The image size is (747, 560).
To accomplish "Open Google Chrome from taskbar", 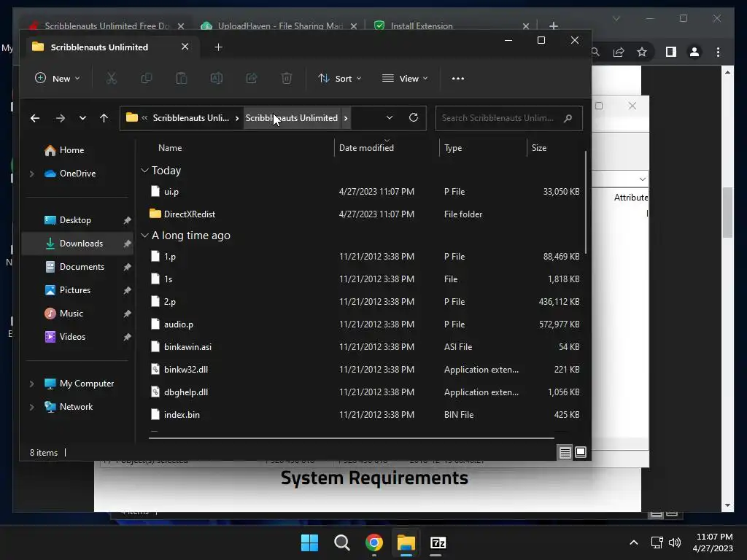I will pos(374,542).
